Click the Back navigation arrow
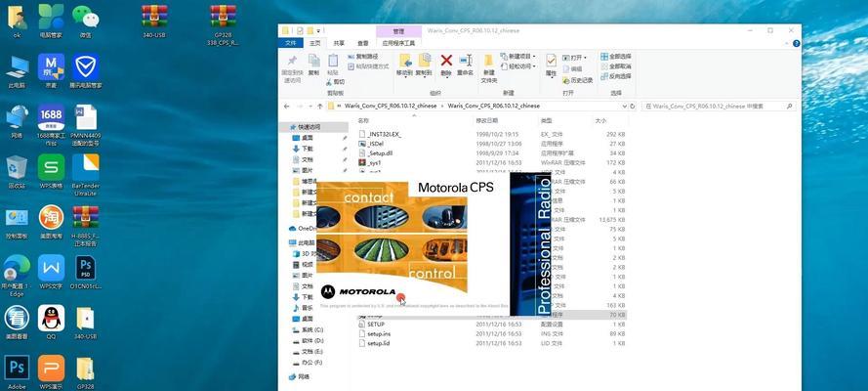This screenshot has height=391, width=868. pyautogui.click(x=287, y=106)
